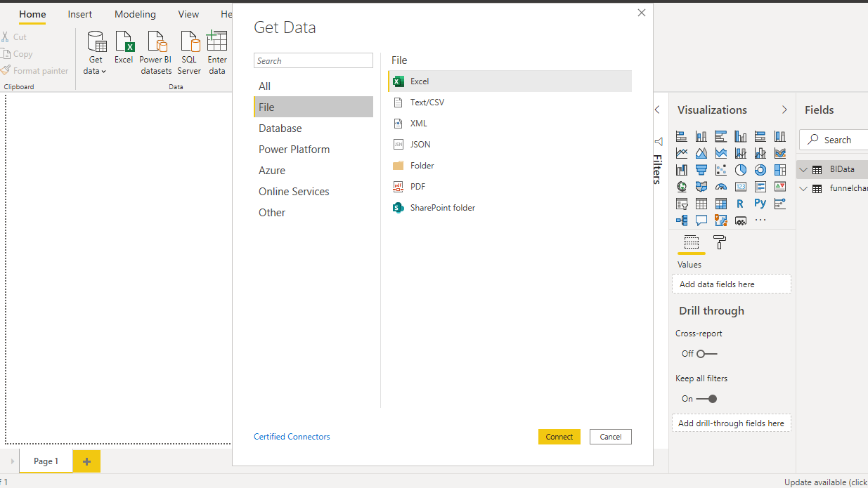Screen dimensions: 868x488
Task: Insert an R script visual
Action: (x=740, y=204)
